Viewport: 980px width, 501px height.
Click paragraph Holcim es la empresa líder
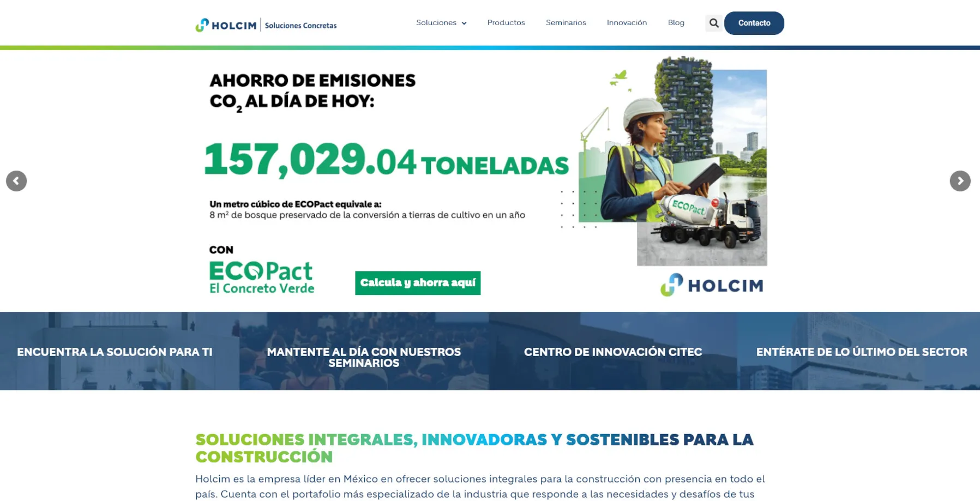click(x=480, y=486)
